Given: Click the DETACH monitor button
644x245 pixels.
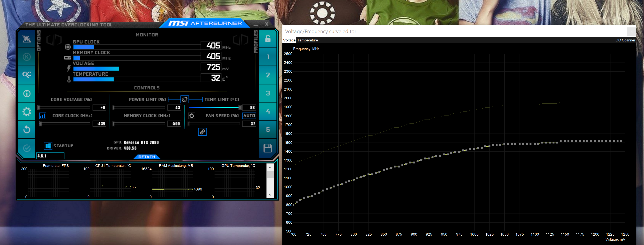Looking at the screenshot, I should pos(147,157).
